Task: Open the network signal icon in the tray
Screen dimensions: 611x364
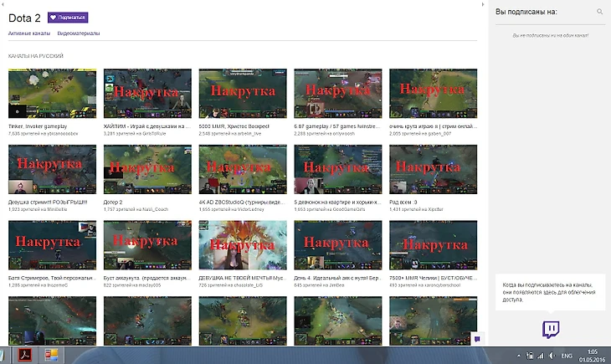Action: pos(541,356)
